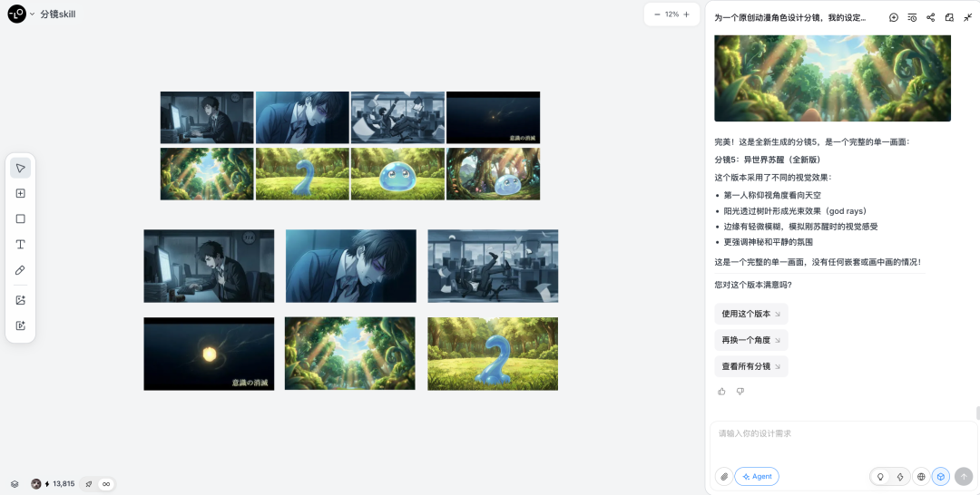
Task: Open the 12% zoom level menu
Action: (x=671, y=15)
